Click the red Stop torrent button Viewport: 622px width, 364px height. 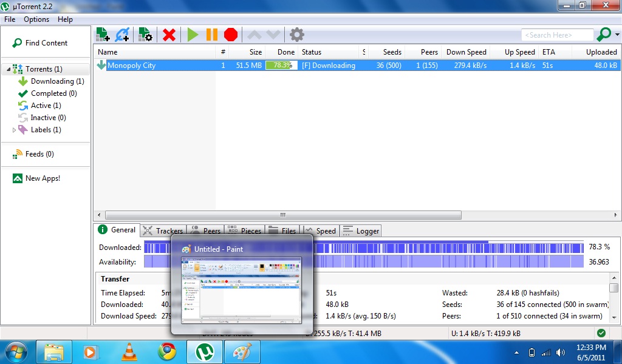tap(230, 35)
